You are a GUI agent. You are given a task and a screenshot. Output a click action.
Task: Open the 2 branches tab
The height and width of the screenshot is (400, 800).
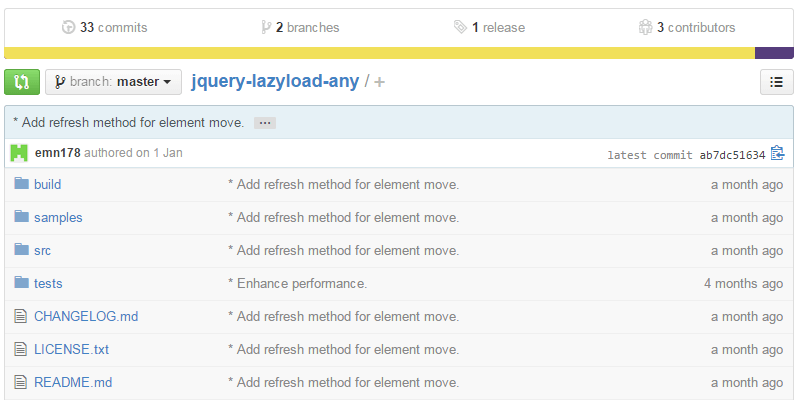coord(299,27)
